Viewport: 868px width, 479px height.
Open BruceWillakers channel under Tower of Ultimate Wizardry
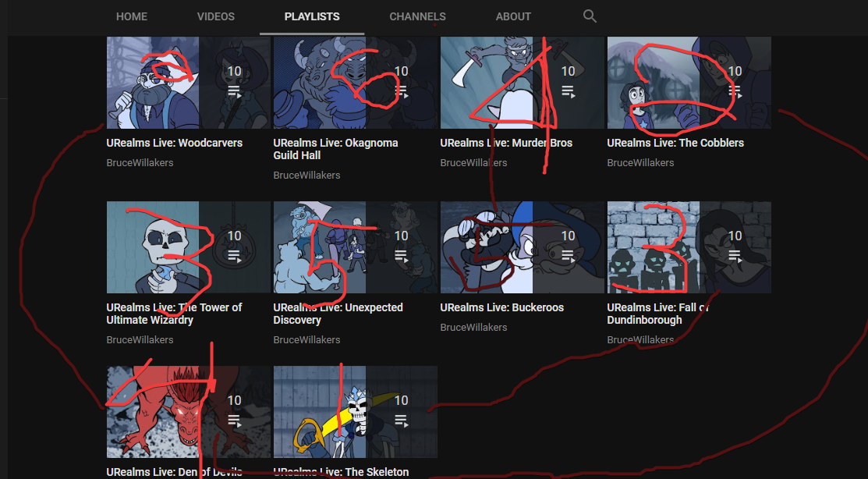click(140, 339)
